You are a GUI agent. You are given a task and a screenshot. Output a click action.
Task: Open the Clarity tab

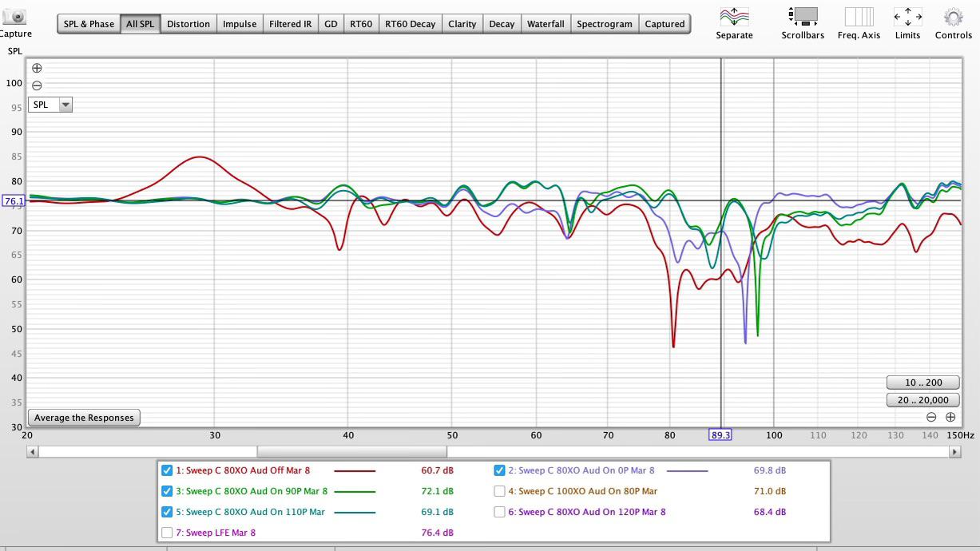point(462,24)
